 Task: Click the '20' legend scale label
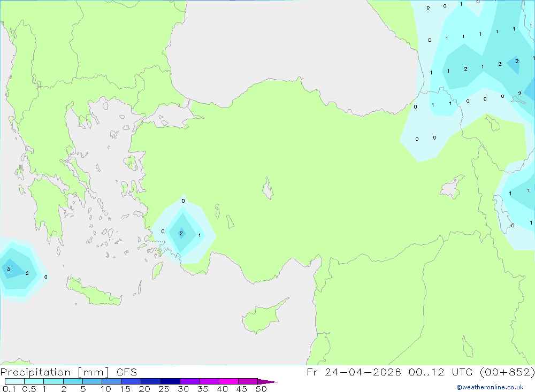[144, 389]
